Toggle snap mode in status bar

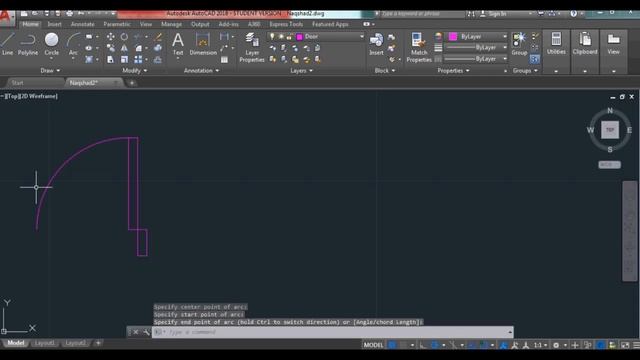[403, 345]
